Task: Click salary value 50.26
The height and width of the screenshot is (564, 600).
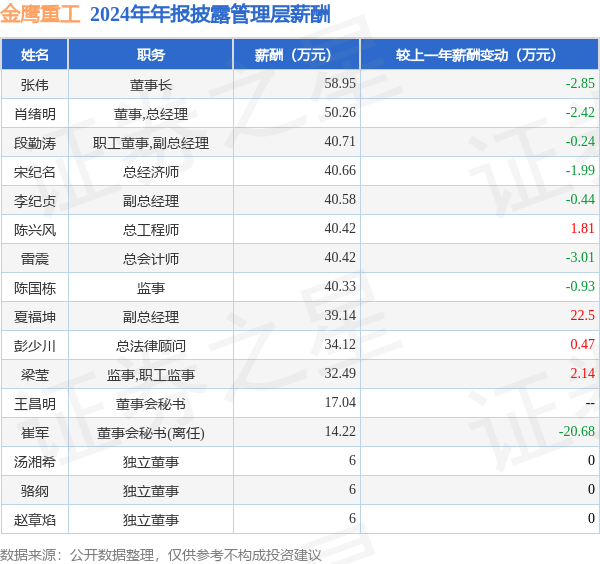Action: tap(340, 112)
